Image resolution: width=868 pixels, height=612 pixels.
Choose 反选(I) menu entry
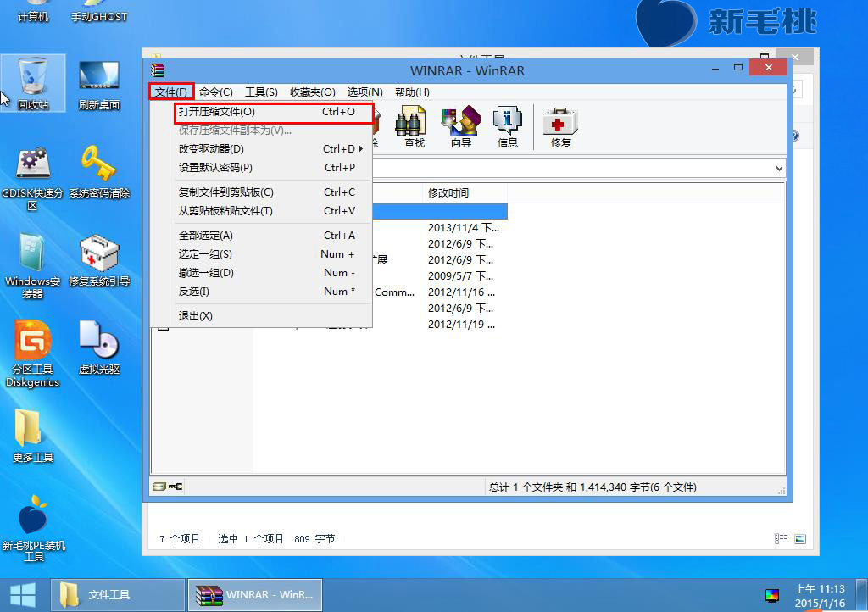pyautogui.click(x=274, y=292)
